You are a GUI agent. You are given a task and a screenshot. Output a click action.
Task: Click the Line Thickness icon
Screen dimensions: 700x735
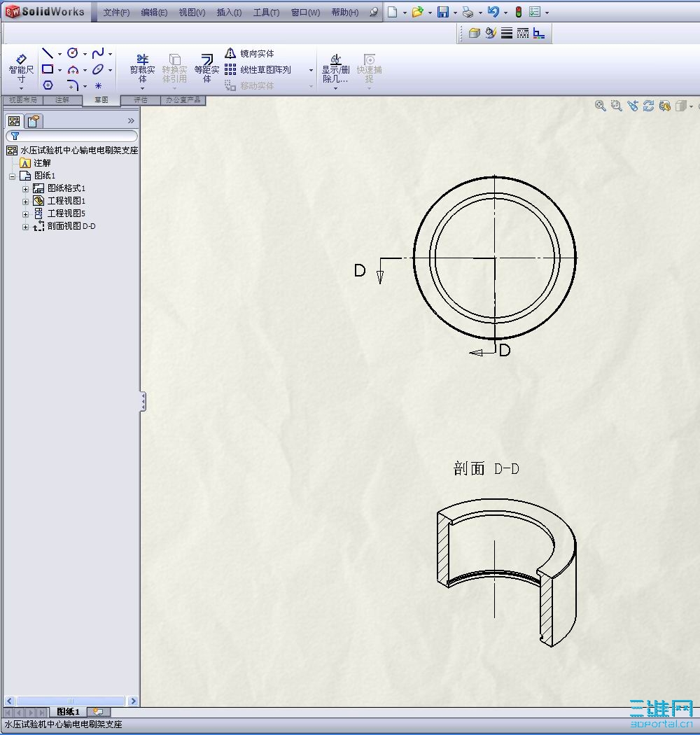coord(507,33)
